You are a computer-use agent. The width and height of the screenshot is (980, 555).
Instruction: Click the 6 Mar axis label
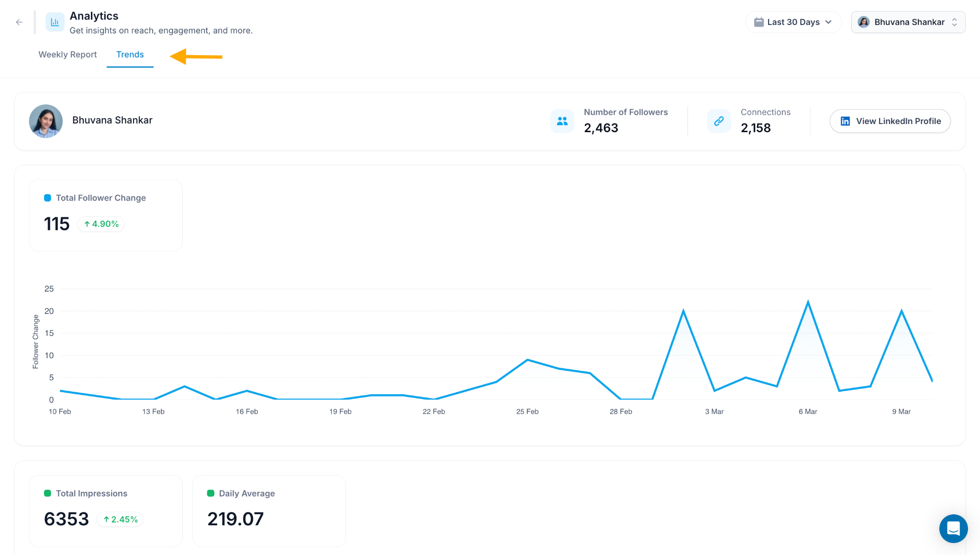(x=808, y=411)
